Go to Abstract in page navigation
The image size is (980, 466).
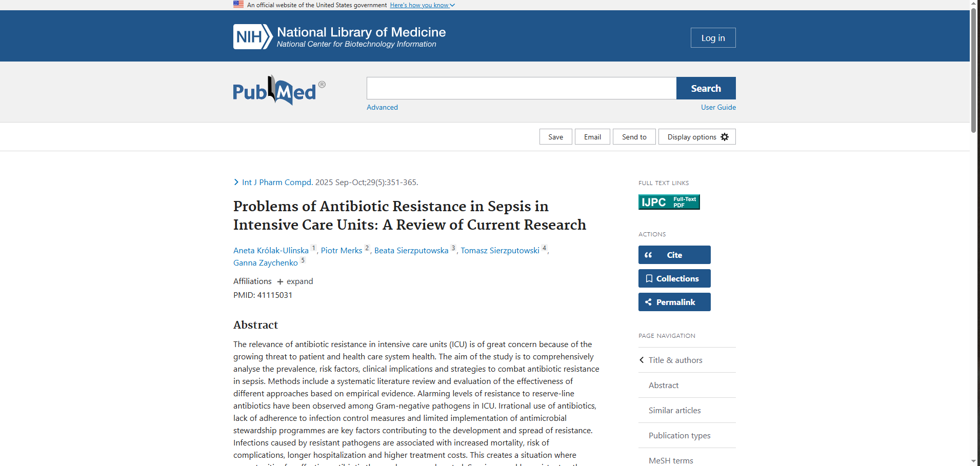[x=663, y=385]
